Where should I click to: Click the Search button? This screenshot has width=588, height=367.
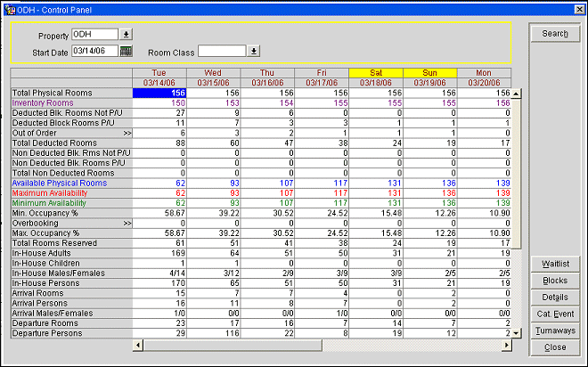tap(554, 34)
